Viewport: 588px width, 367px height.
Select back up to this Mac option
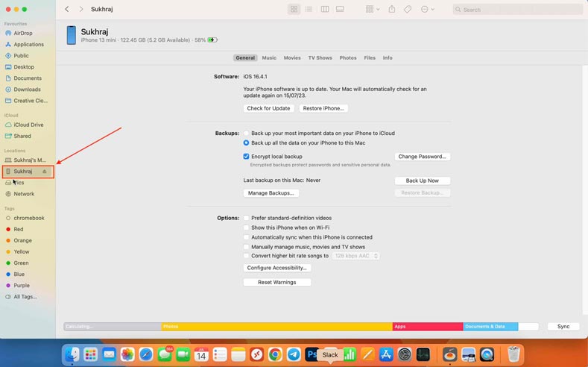point(246,143)
